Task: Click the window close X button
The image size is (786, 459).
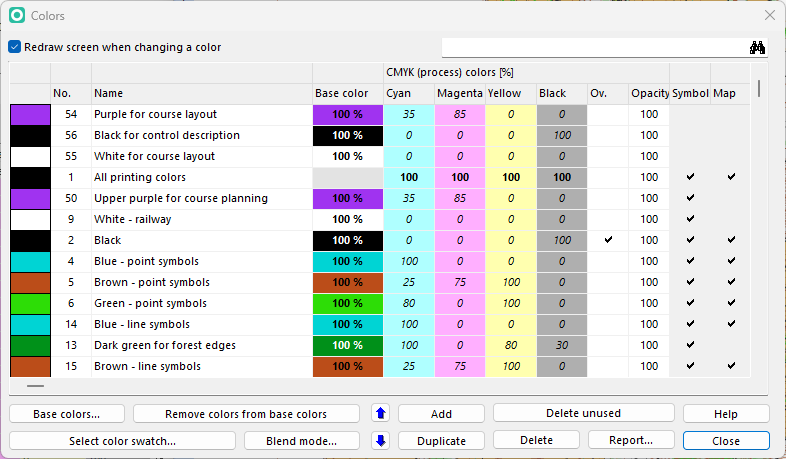Action: coord(770,16)
